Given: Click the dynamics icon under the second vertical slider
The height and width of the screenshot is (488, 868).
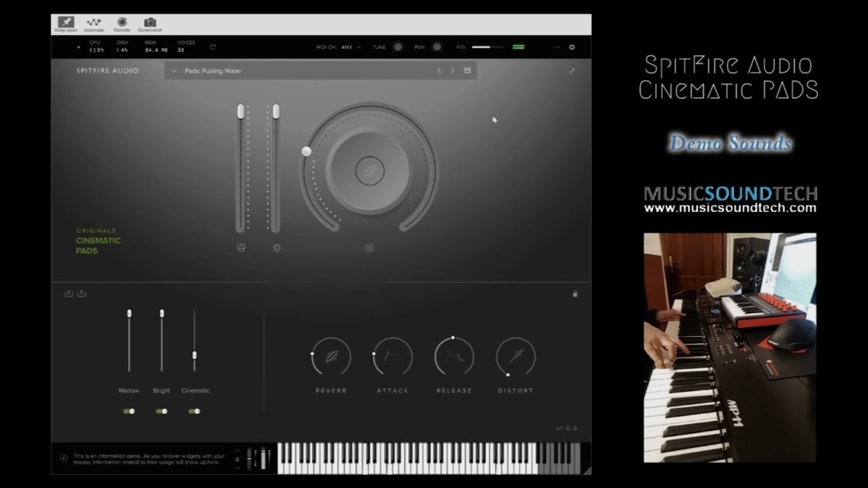Looking at the screenshot, I should (x=277, y=248).
